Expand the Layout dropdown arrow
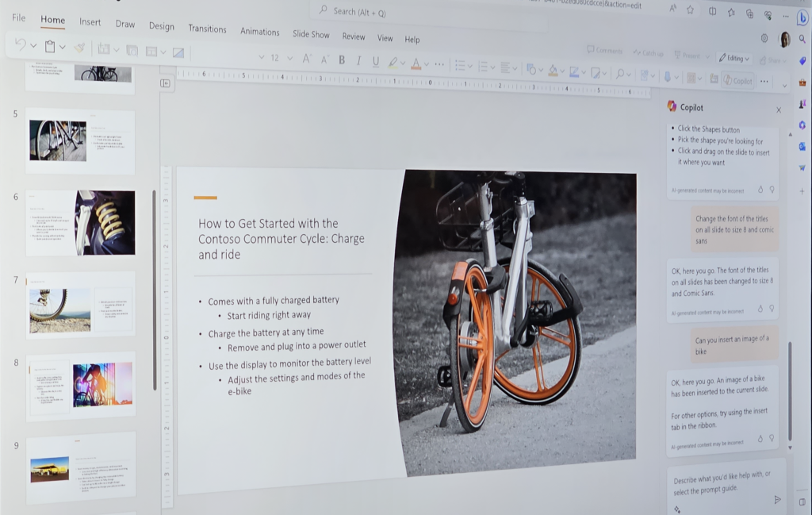812x515 pixels. [163, 52]
